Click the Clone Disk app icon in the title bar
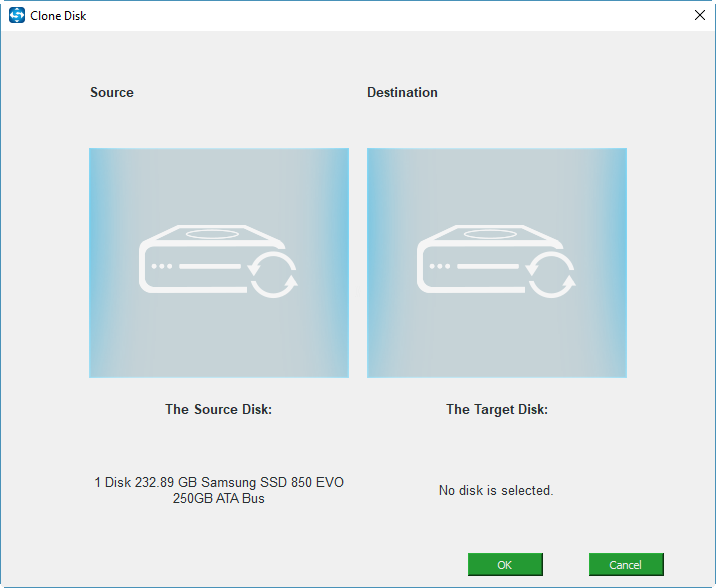This screenshot has height=588, width=716. (17, 16)
